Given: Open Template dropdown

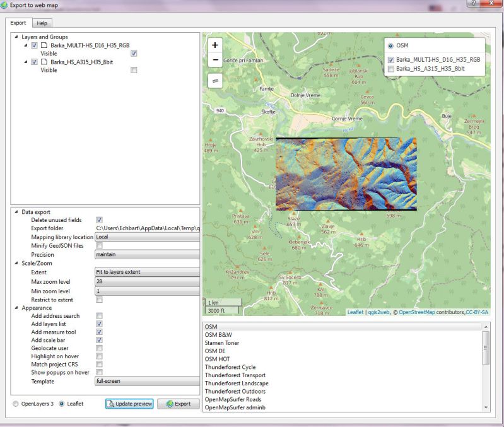Looking at the screenshot, I should point(147,381).
